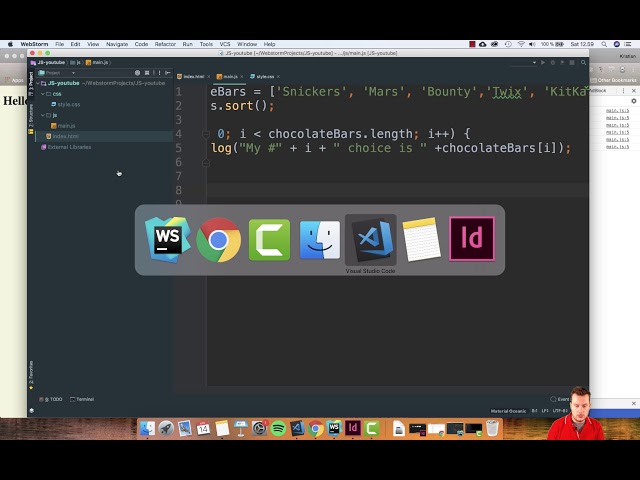This screenshot has width=640, height=480.
Task: Select InDesign in the app switcher
Action: click(x=472, y=239)
